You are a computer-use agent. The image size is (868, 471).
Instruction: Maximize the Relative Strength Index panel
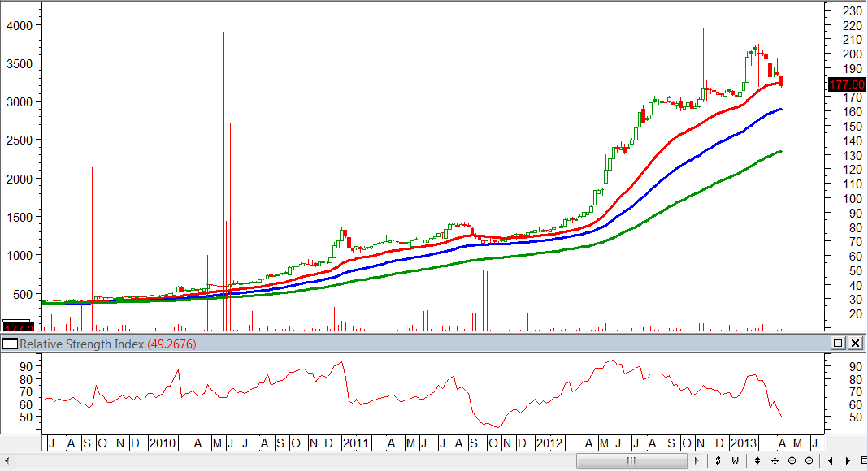(838, 344)
